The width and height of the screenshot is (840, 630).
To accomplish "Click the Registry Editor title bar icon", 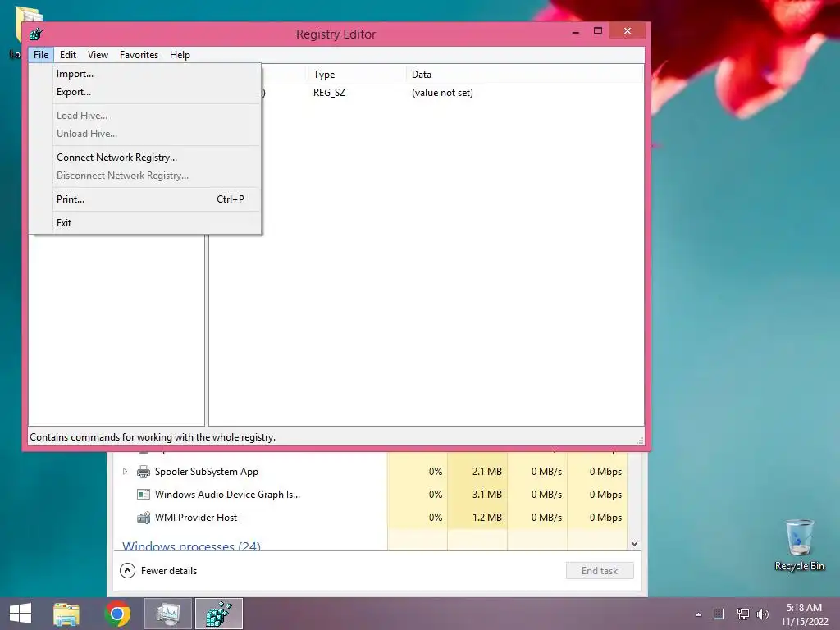I will (36, 34).
